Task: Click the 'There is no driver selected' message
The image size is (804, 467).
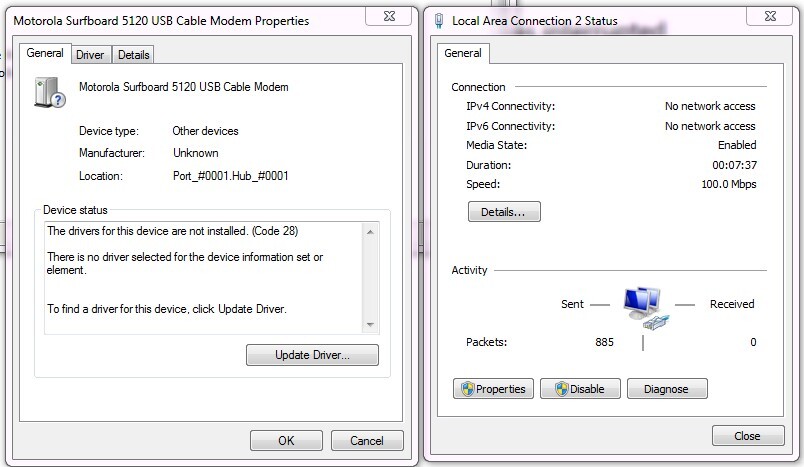Action: pos(185,263)
